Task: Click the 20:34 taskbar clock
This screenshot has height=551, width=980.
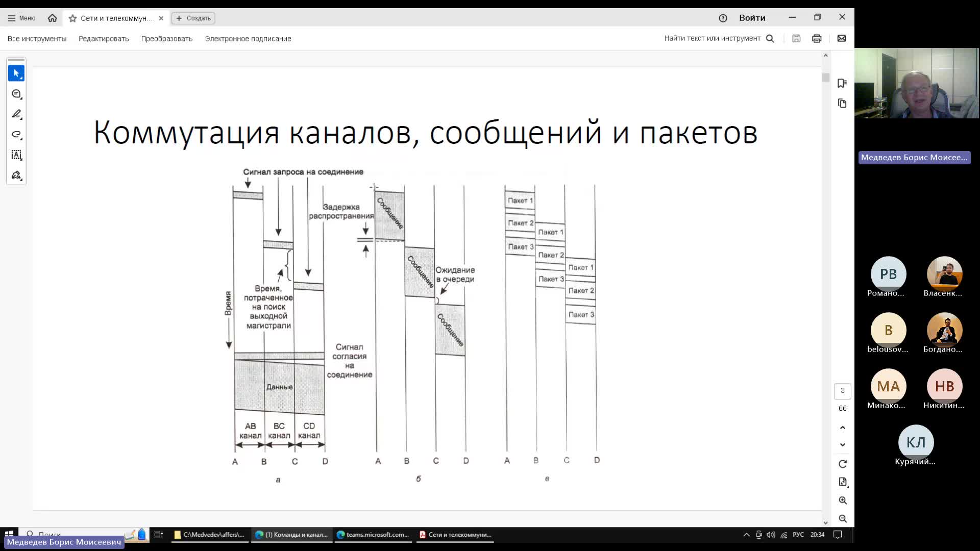Action: tap(817, 535)
